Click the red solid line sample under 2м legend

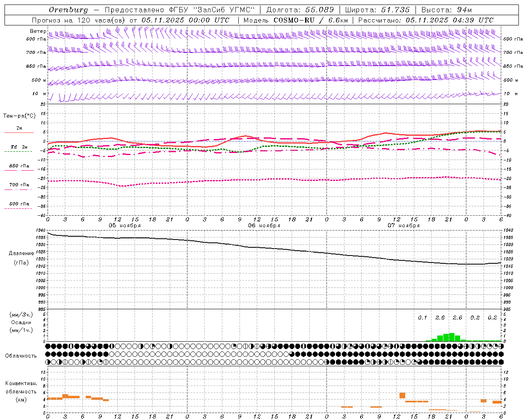tap(19, 133)
